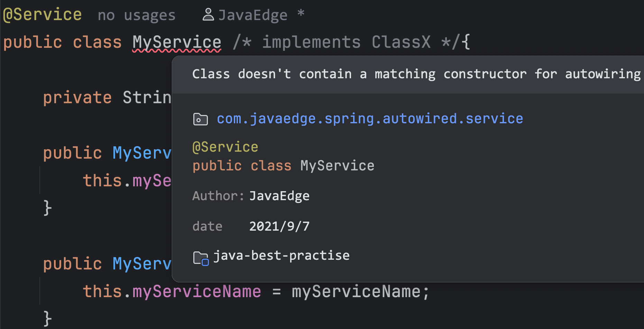Click the purple myServiceName field after this.

point(196,292)
